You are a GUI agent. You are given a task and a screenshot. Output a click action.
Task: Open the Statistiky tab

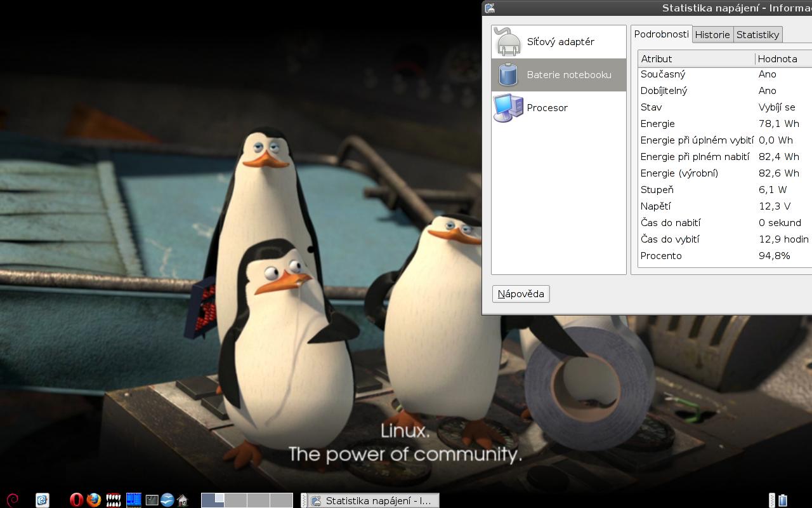coord(757,35)
